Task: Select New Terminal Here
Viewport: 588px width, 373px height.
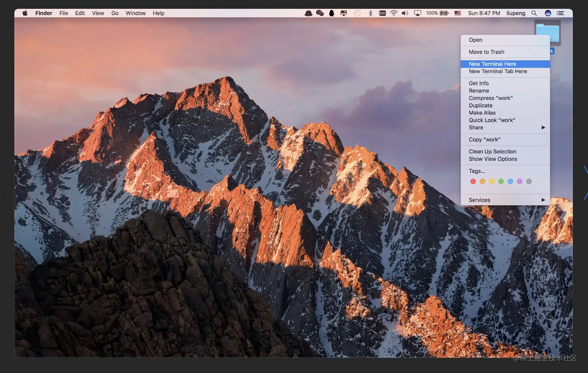Action: pos(505,64)
